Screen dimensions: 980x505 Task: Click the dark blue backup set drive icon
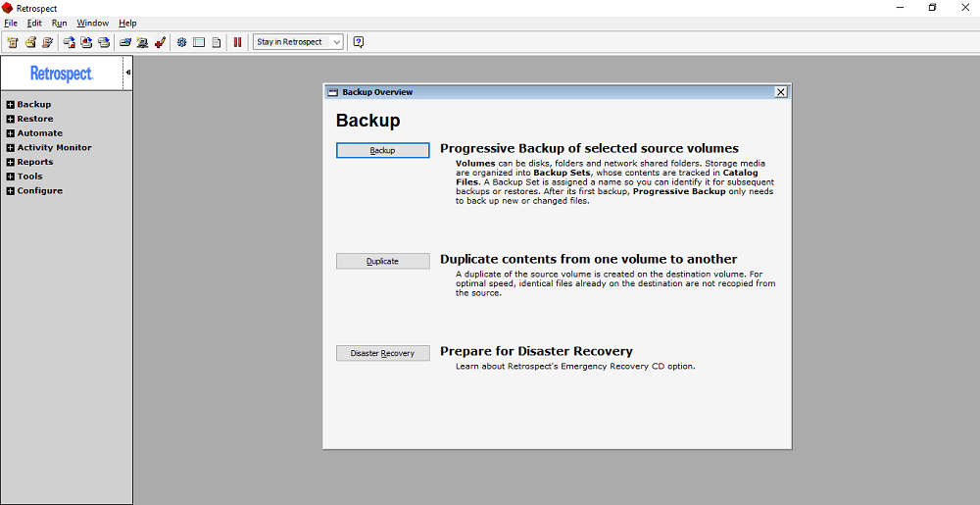(x=125, y=42)
